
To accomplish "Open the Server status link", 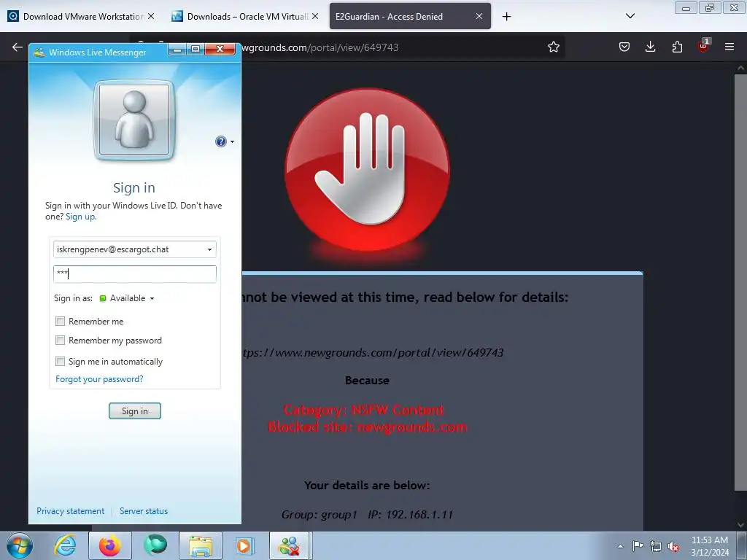I will tap(144, 511).
